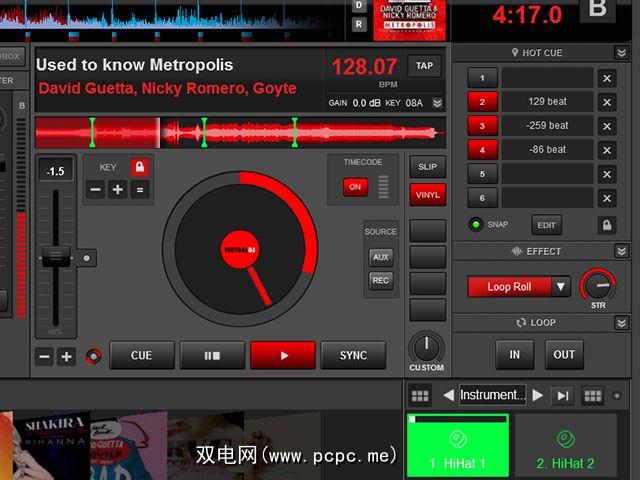Click the Shakira Rihanna album thumbnail
Viewport: 640px width, 480px height.
[x=52, y=445]
